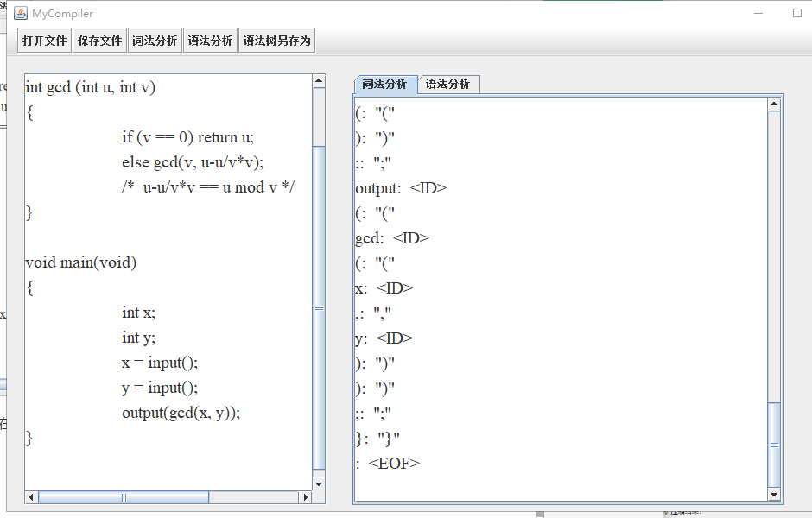This screenshot has width=812, height=518.
Task: Click the left arrow of editor horizontal scrollbar
Action: 30,496
